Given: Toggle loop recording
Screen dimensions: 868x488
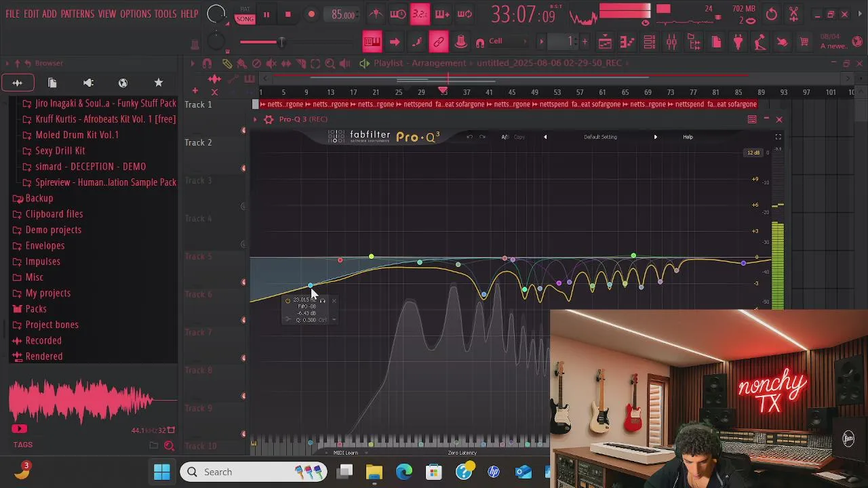Looking at the screenshot, I should coord(465,14).
